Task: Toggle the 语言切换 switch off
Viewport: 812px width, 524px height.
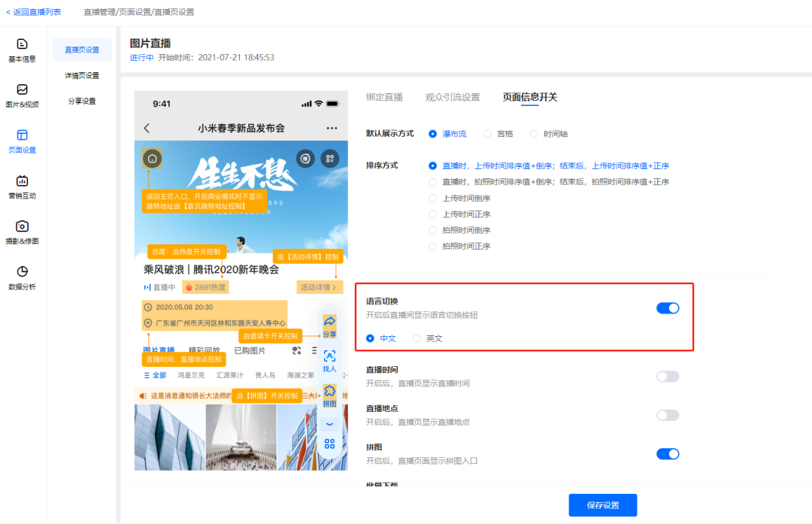Action: point(667,307)
